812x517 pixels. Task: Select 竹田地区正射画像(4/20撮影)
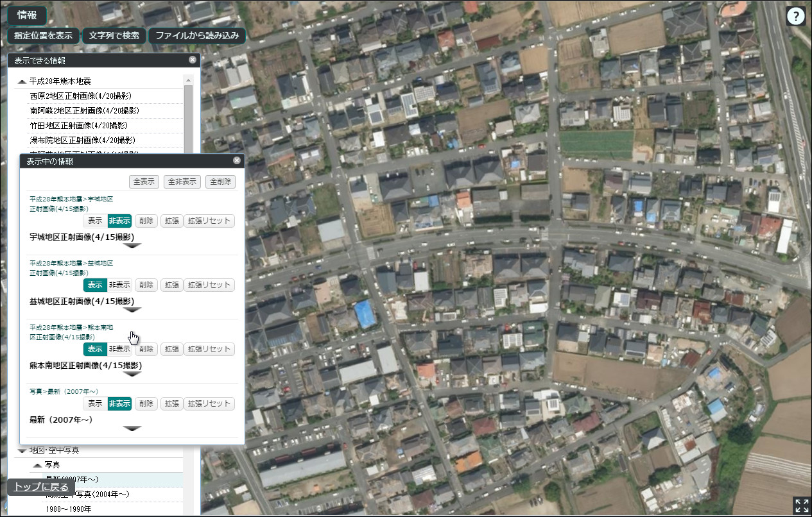(x=79, y=126)
